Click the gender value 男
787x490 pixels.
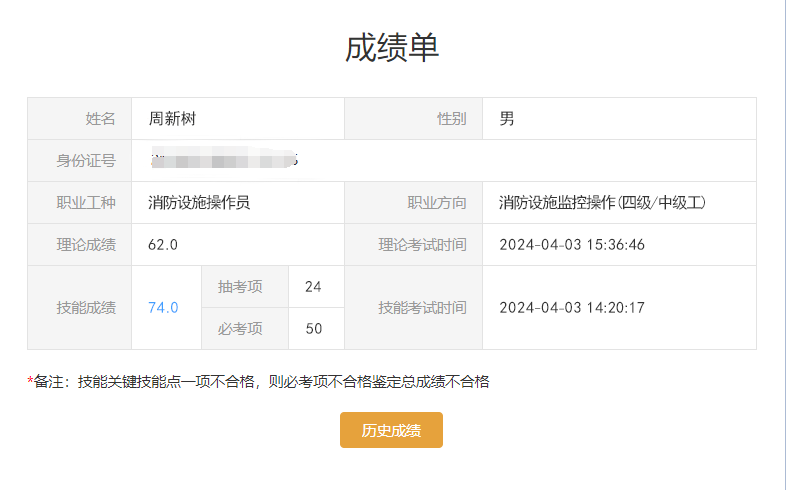pos(507,119)
